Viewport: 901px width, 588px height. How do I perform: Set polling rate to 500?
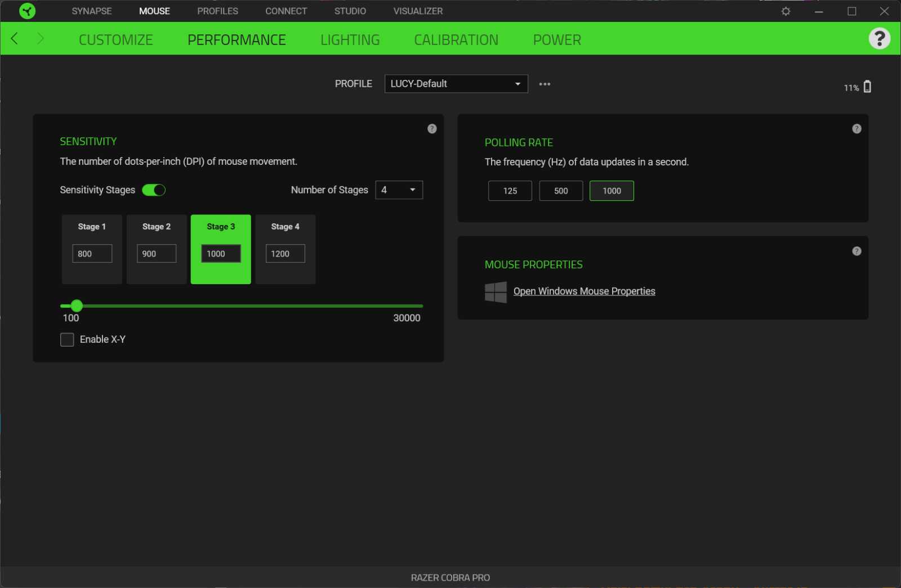tap(561, 191)
